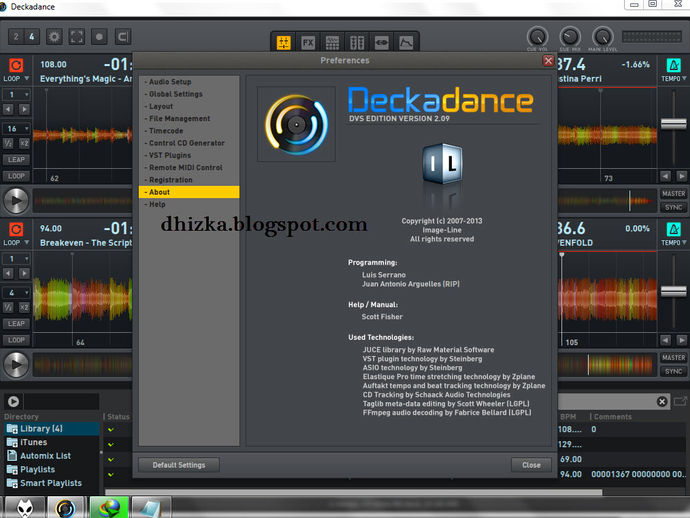Adjust the CUE MIX knob
Viewport: 690px width, 518px height.
tap(570, 37)
